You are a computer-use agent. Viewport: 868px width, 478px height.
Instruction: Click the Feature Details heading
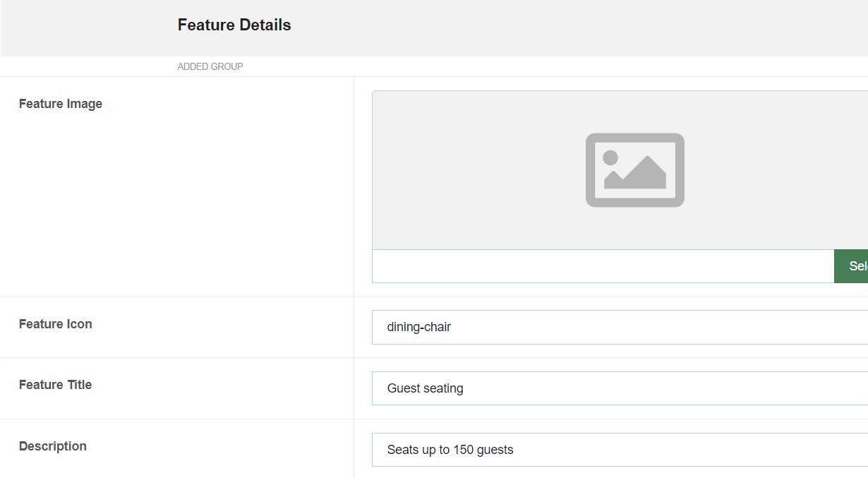pyautogui.click(x=234, y=25)
